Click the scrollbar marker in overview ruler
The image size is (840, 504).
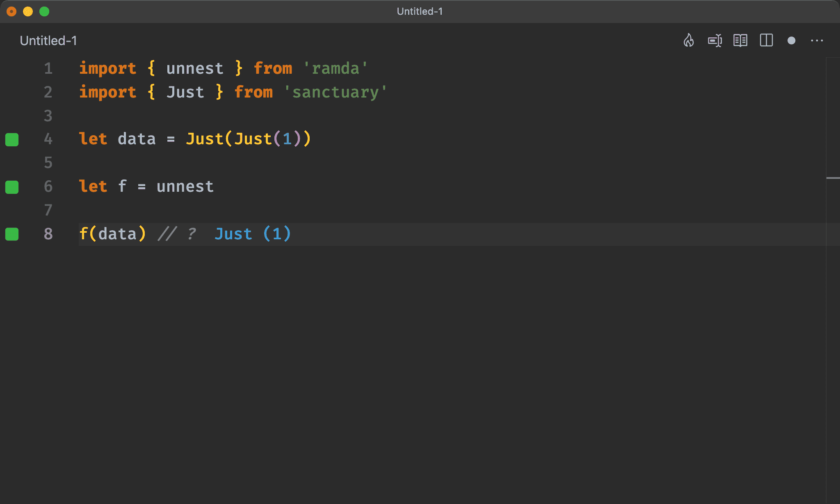[833, 178]
